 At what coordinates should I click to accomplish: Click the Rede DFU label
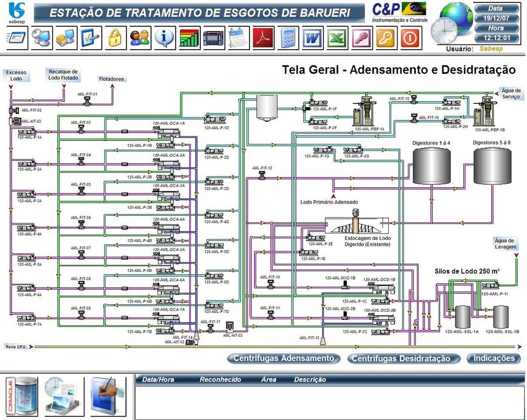(x=15, y=347)
